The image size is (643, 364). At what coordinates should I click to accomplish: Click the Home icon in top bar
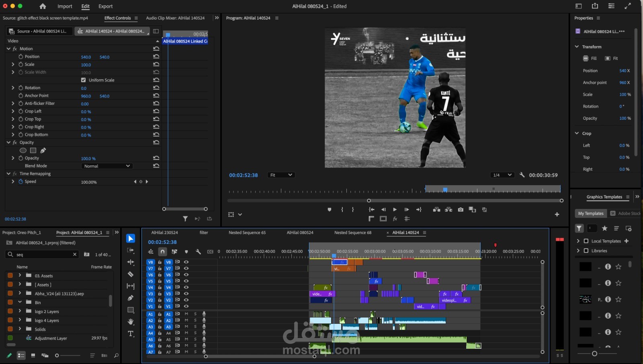click(x=43, y=6)
